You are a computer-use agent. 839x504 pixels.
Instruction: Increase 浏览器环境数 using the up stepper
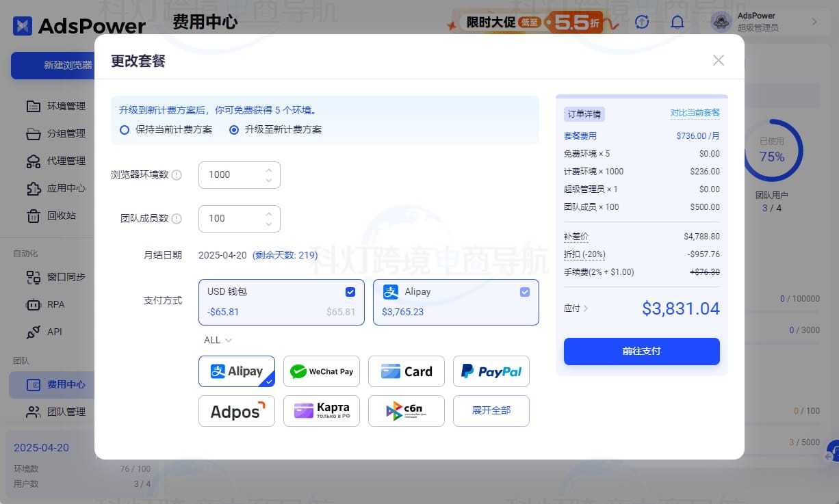tap(269, 170)
